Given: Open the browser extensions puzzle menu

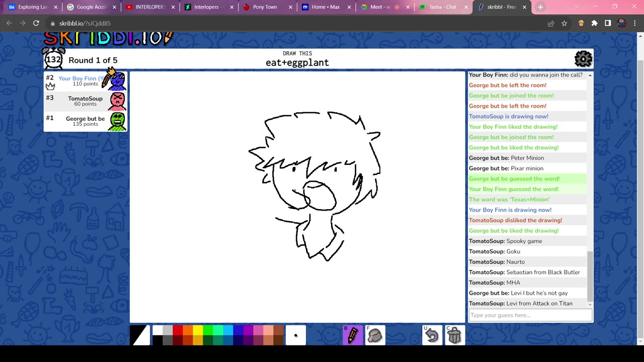Looking at the screenshot, I should pyautogui.click(x=595, y=23).
